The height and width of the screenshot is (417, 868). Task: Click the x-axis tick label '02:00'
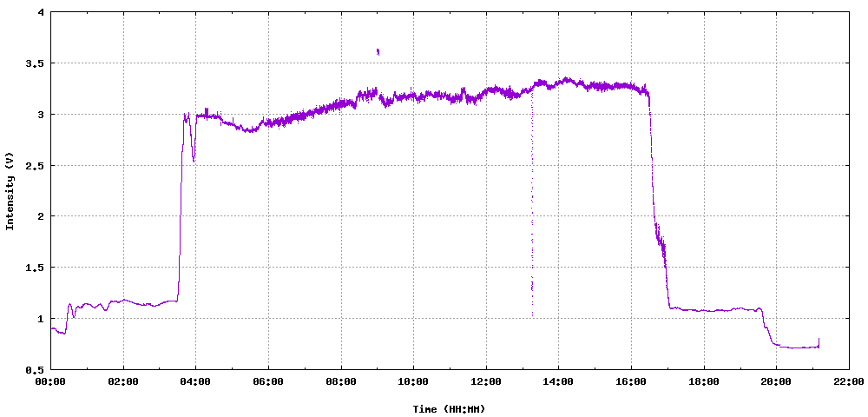point(123,381)
